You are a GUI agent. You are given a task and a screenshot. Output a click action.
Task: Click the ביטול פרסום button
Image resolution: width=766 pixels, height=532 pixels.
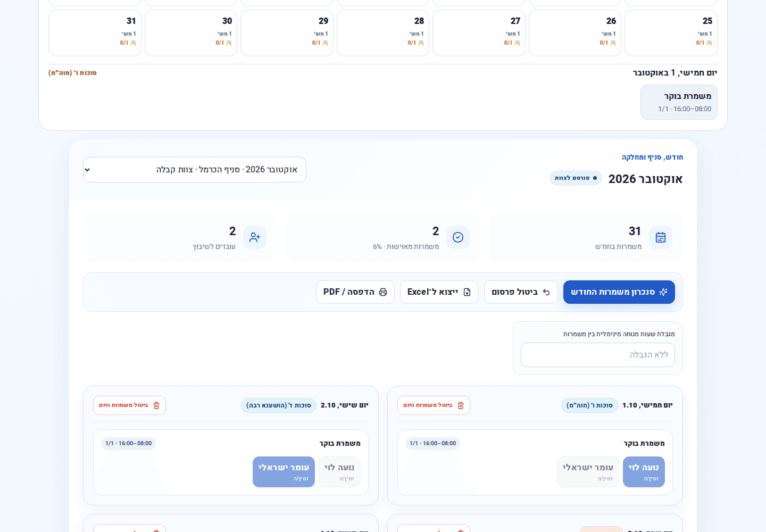(x=521, y=292)
